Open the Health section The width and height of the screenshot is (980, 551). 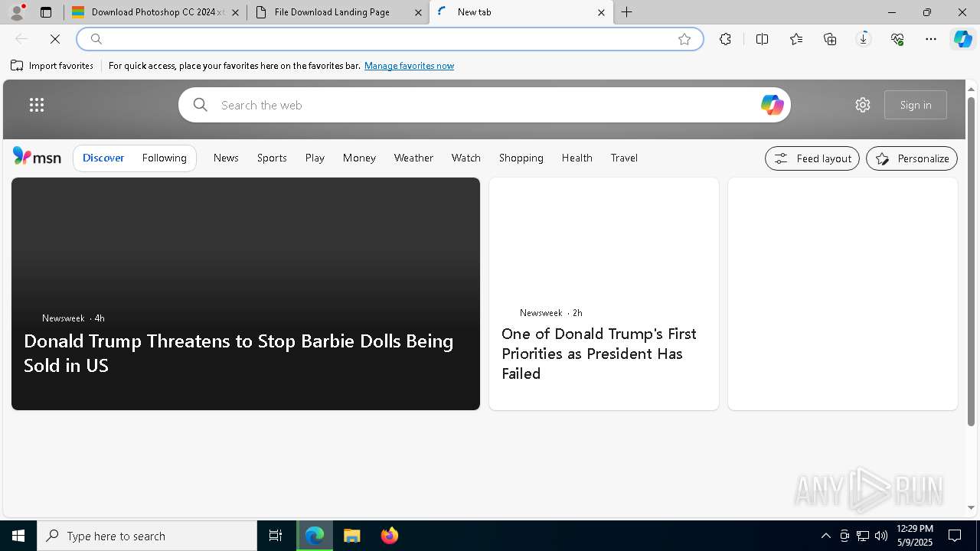pos(577,158)
